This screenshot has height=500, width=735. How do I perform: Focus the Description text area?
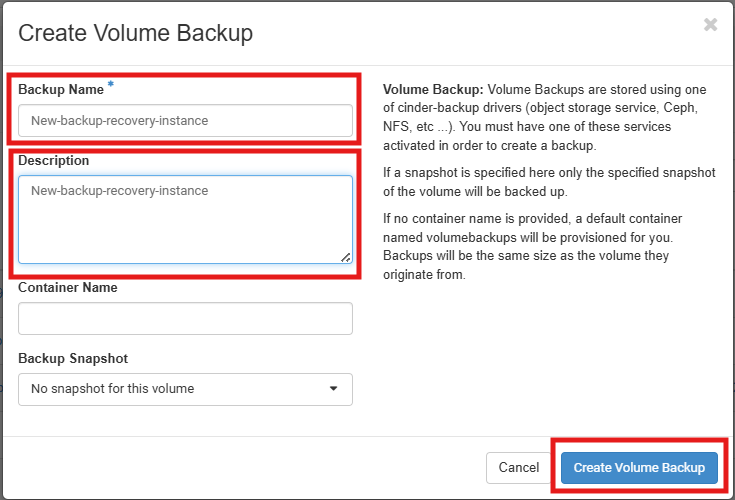tap(185, 219)
